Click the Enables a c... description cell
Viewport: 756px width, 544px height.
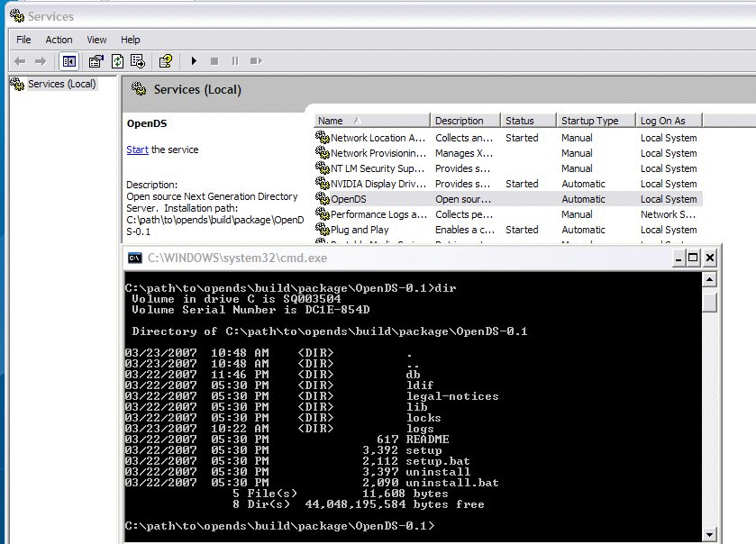pyautogui.click(x=465, y=230)
